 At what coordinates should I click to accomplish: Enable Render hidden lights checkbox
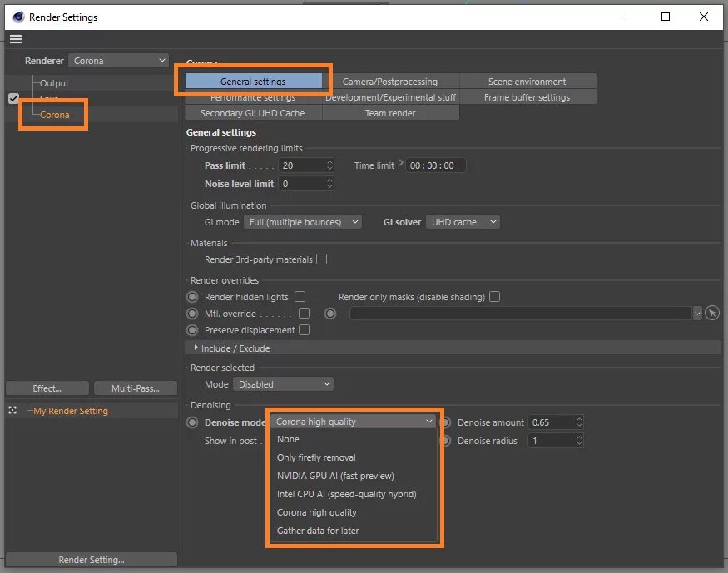click(x=300, y=296)
